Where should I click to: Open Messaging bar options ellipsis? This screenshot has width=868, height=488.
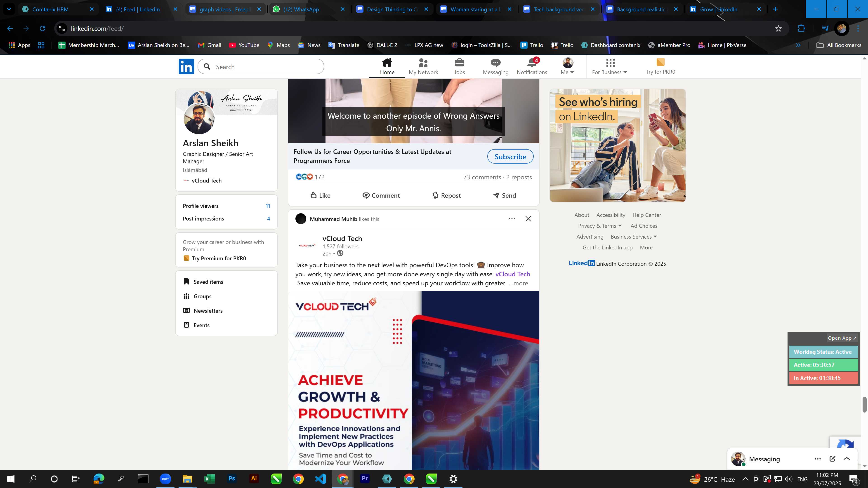tap(817, 459)
